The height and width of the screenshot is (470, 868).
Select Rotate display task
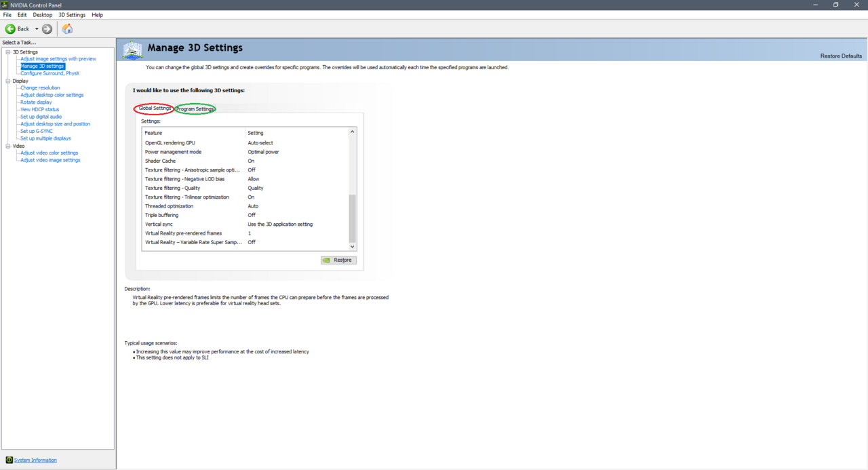pyautogui.click(x=36, y=102)
